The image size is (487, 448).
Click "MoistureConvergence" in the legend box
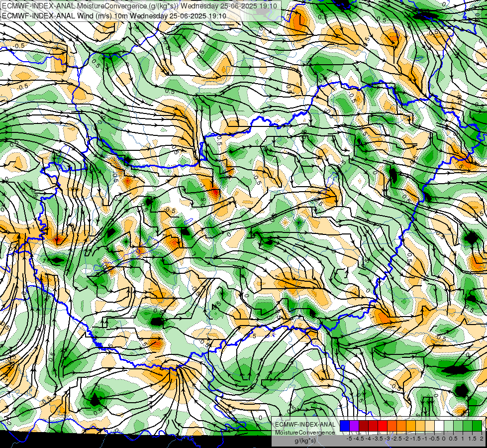pyautogui.click(x=305, y=433)
